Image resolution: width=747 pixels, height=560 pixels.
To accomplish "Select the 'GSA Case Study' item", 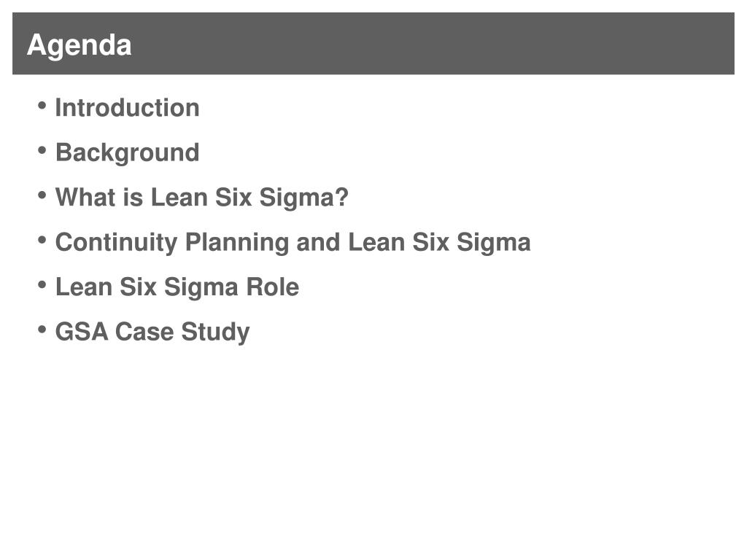I will click(152, 332).
